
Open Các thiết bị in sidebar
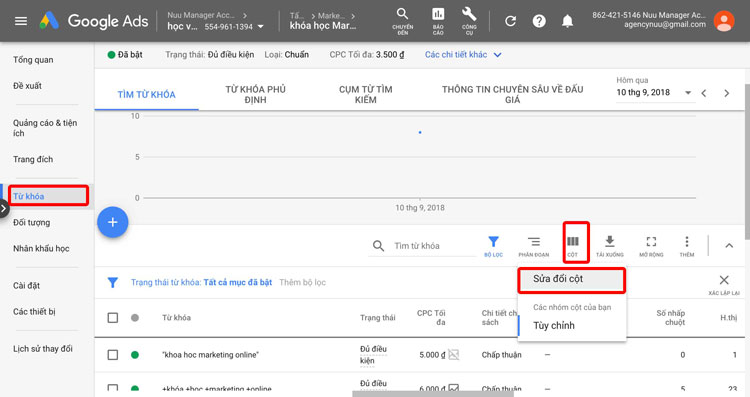point(34,311)
